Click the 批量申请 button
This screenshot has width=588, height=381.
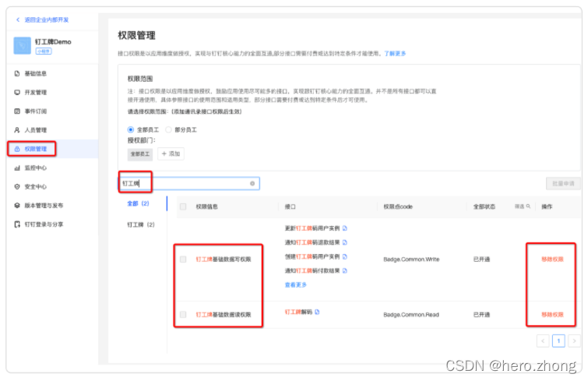point(563,183)
